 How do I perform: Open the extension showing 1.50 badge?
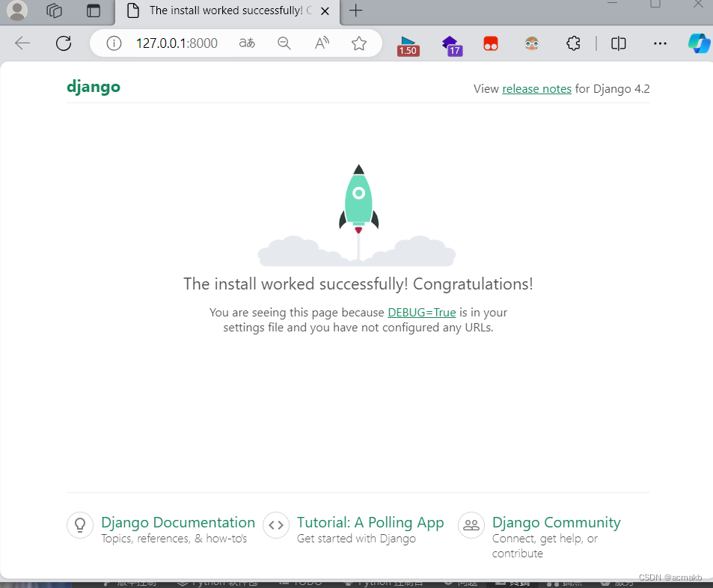coord(408,46)
